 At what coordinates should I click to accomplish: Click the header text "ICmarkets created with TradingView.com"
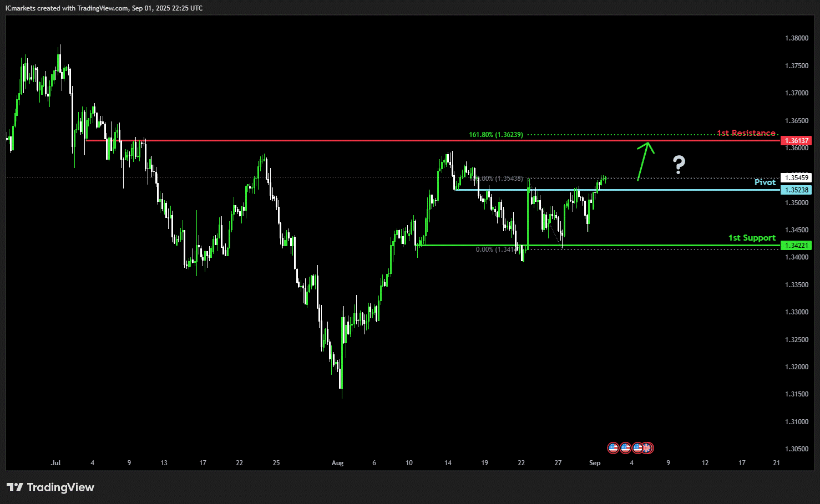pyautogui.click(x=67, y=8)
